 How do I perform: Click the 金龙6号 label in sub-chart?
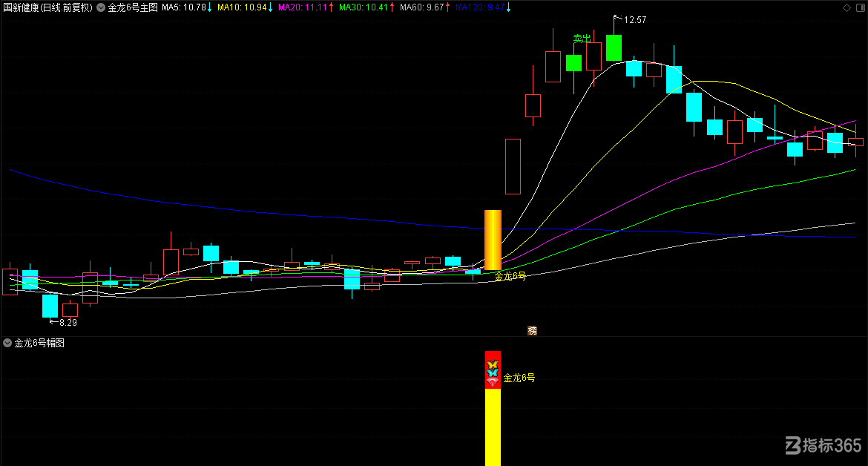click(x=519, y=378)
